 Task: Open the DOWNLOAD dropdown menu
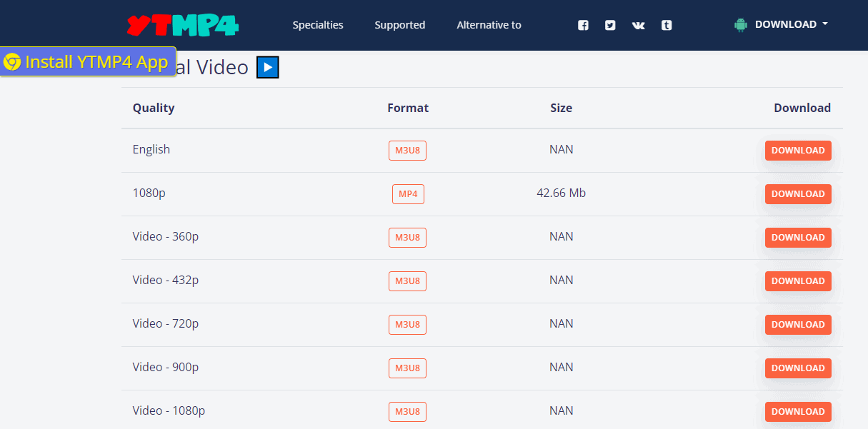click(x=786, y=24)
